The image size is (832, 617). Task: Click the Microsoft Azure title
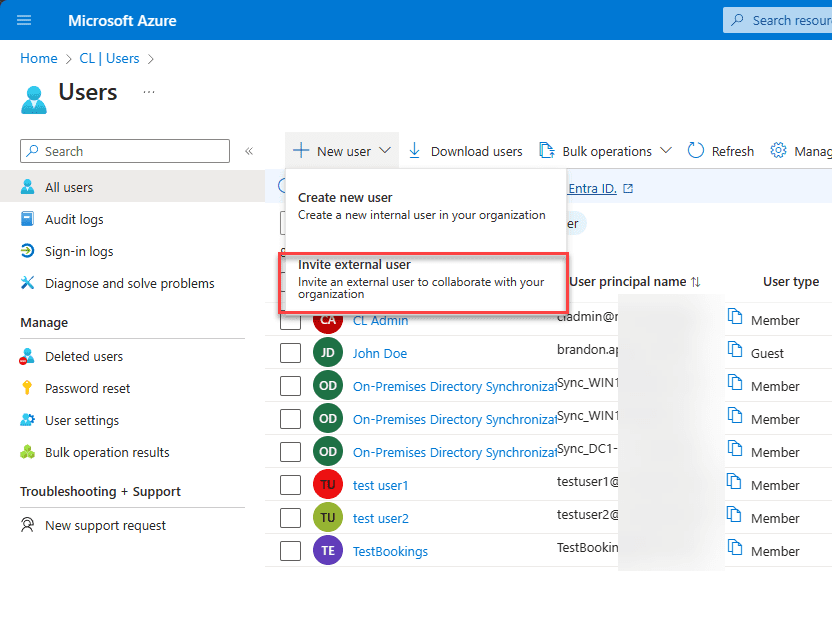122,21
